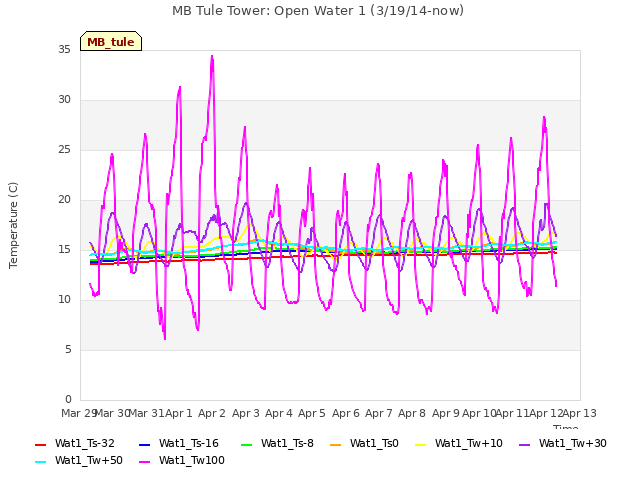The image size is (640, 480).
Task: Click the red Wat1_Ts-32 legend swatch
Action: point(41,444)
